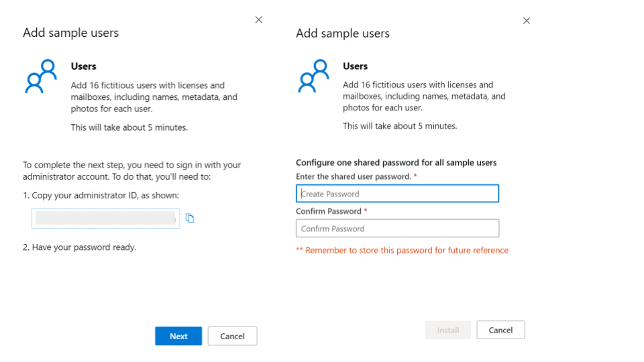Select the administrator ID text box

[105, 218]
